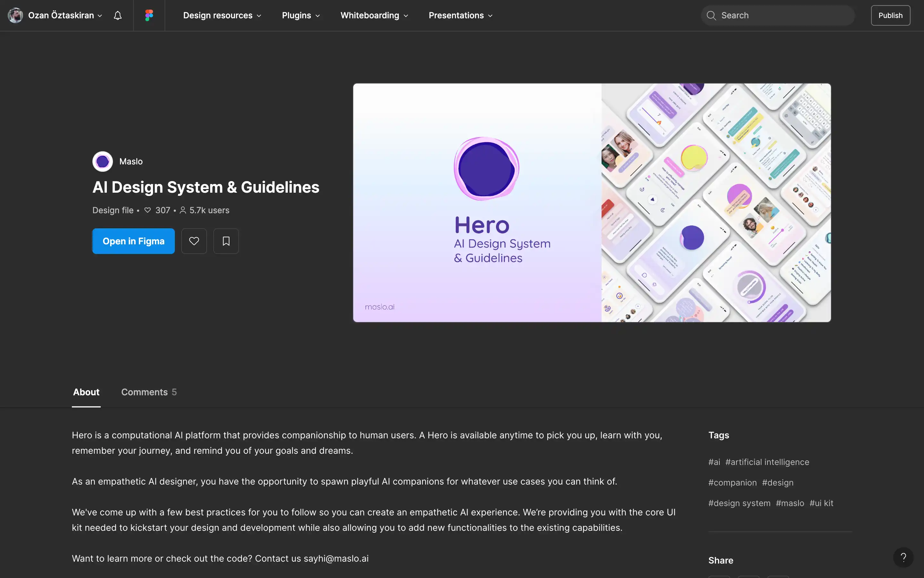Expand the Presentations menu
Screen dimensions: 924x578
[x=460, y=15]
